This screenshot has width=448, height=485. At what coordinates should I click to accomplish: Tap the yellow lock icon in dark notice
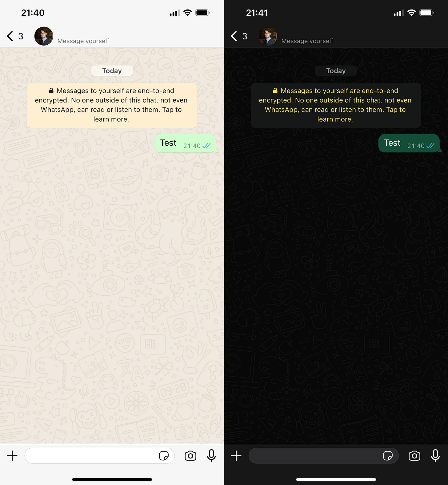click(x=275, y=91)
